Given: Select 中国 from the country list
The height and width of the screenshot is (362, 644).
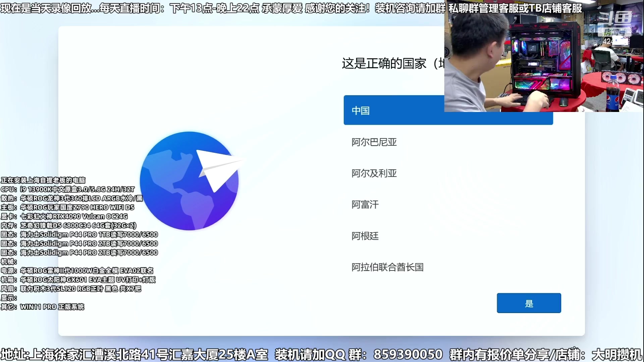Looking at the screenshot, I should click(x=361, y=110).
